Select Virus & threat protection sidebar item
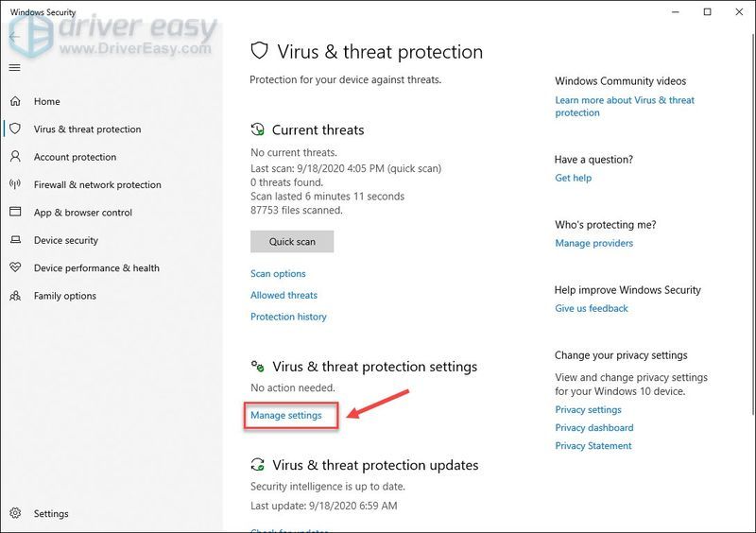This screenshot has width=756, height=533. (87, 129)
